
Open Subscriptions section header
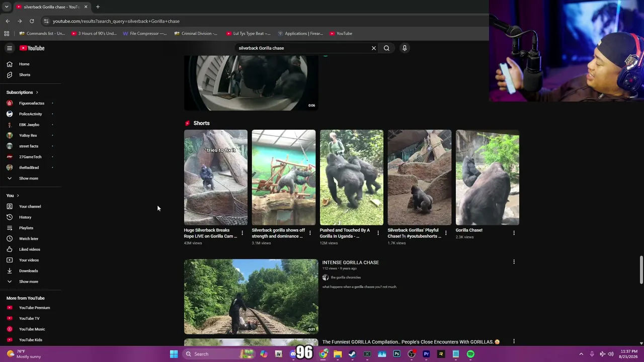(x=22, y=93)
